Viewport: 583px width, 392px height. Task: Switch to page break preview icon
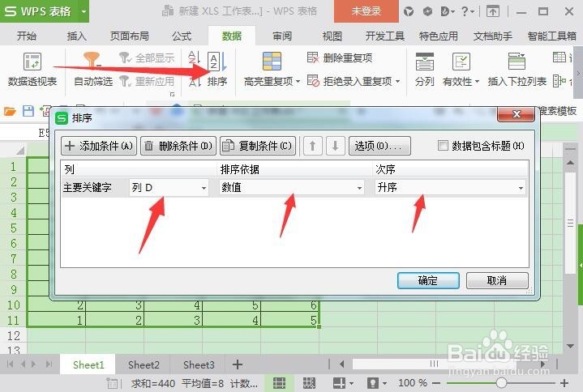click(309, 383)
